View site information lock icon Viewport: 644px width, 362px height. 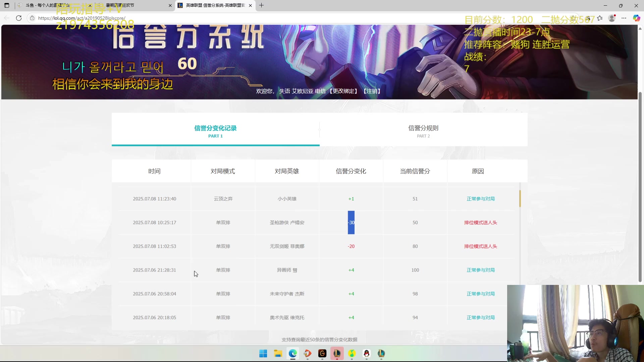tap(32, 18)
